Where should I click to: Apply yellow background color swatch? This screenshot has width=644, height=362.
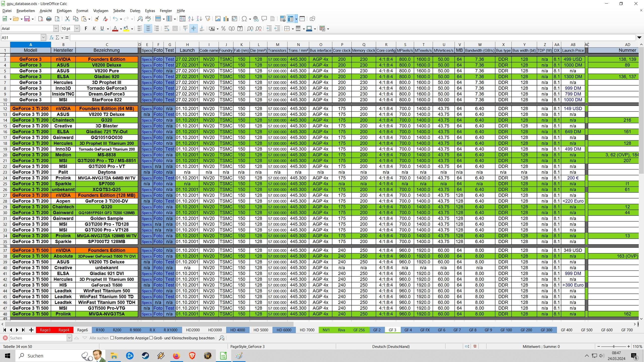tap(126, 29)
